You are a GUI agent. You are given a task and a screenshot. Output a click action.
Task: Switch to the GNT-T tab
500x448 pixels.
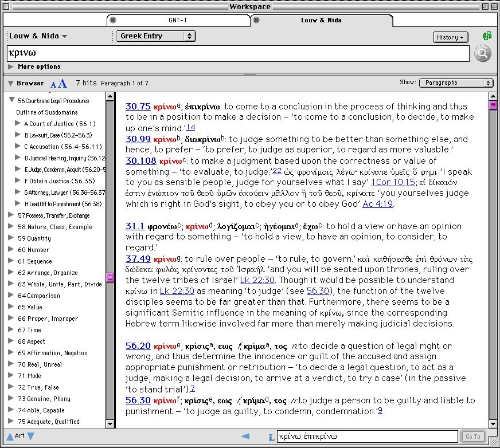178,20
